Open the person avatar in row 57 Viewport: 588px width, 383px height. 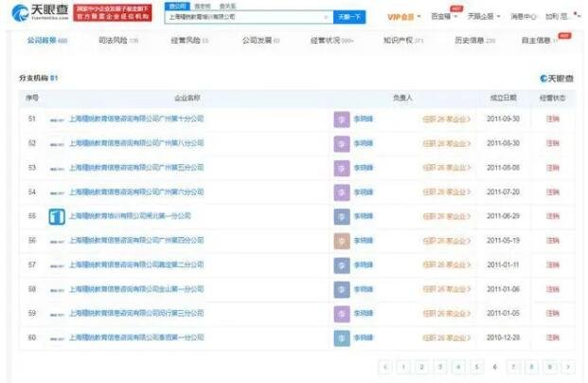342,265
